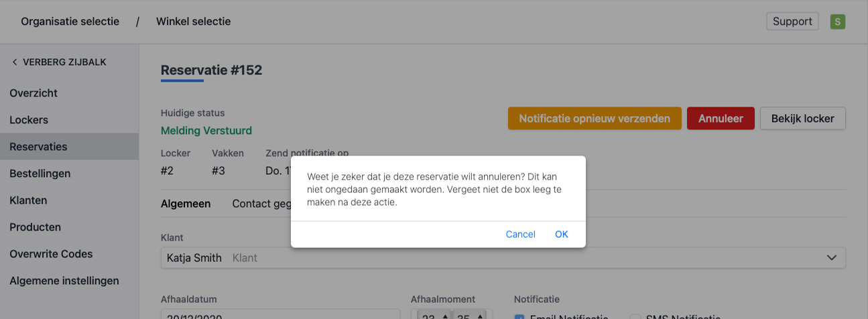Toggle the Email Notificatie checkbox

[x=519, y=317]
